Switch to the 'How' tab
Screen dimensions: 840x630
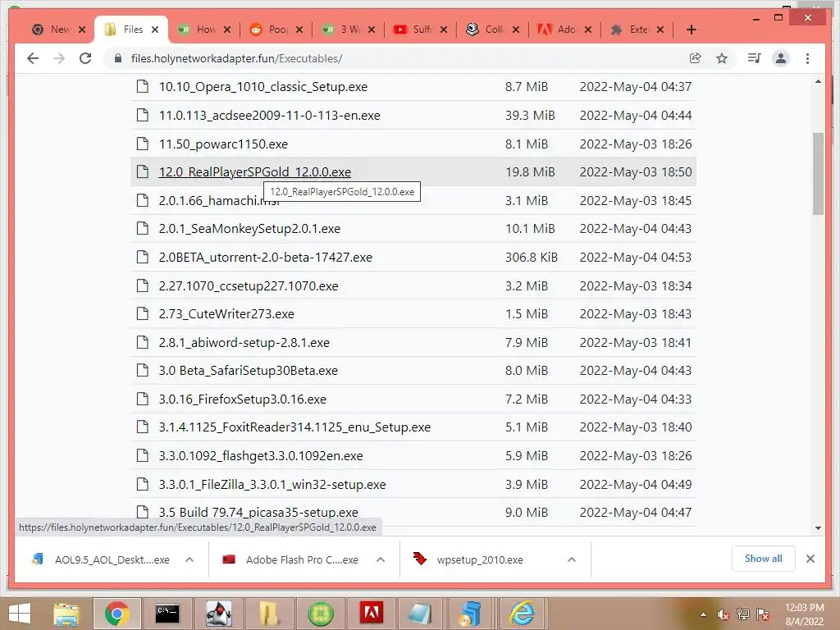tap(205, 30)
